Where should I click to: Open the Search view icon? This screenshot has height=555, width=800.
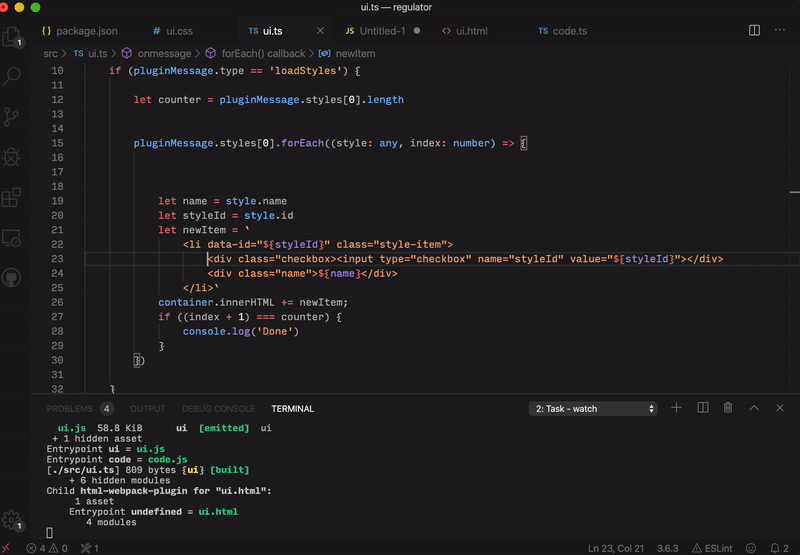pyautogui.click(x=12, y=76)
